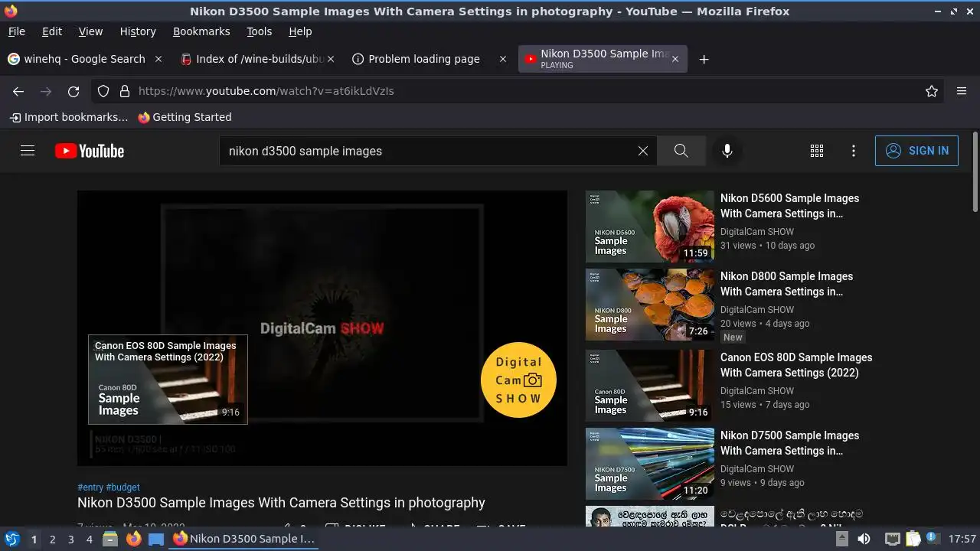Open the Firefox application hamburger menu
The width and height of the screenshot is (980, 551).
click(962, 91)
